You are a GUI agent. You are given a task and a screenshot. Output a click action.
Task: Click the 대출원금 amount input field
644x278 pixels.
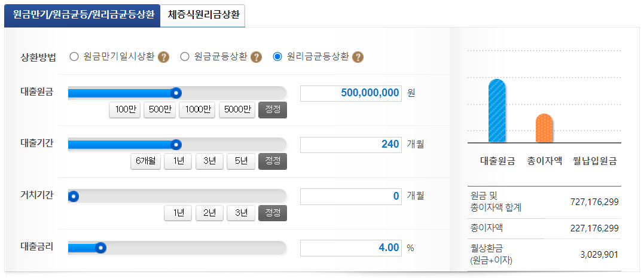351,93
